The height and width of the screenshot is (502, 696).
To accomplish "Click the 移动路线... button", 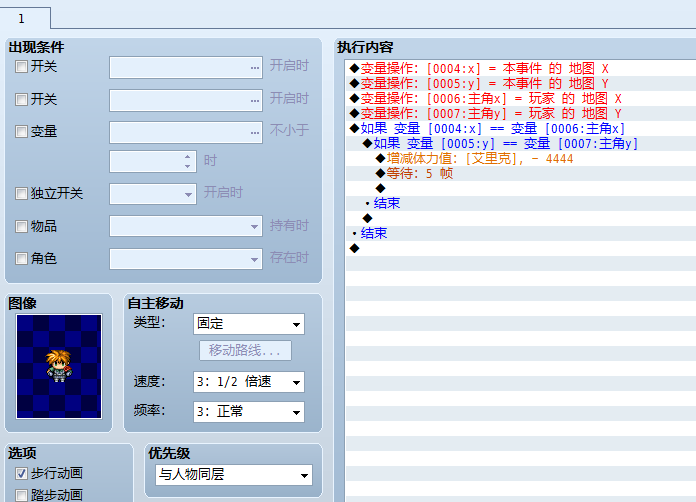I will click(x=245, y=351).
